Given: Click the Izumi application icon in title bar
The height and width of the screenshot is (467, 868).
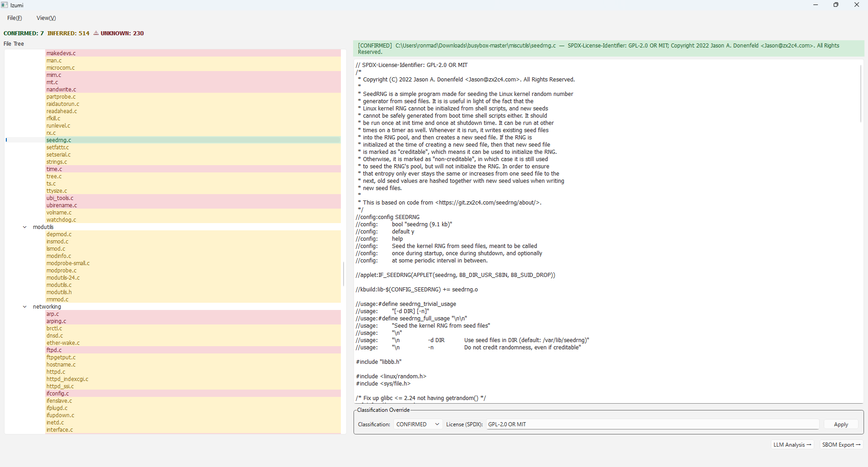Looking at the screenshot, I should (5, 5).
